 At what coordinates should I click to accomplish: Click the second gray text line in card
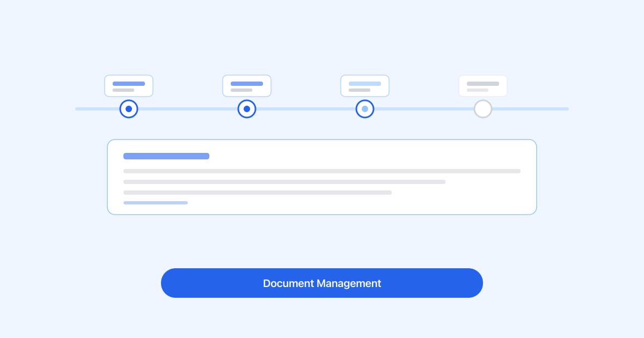pos(284,182)
